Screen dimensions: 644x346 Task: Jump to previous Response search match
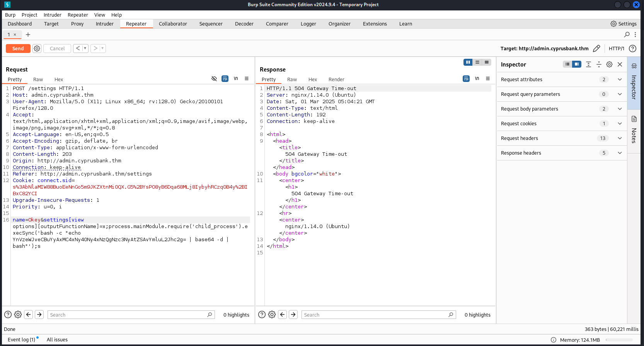pos(283,314)
